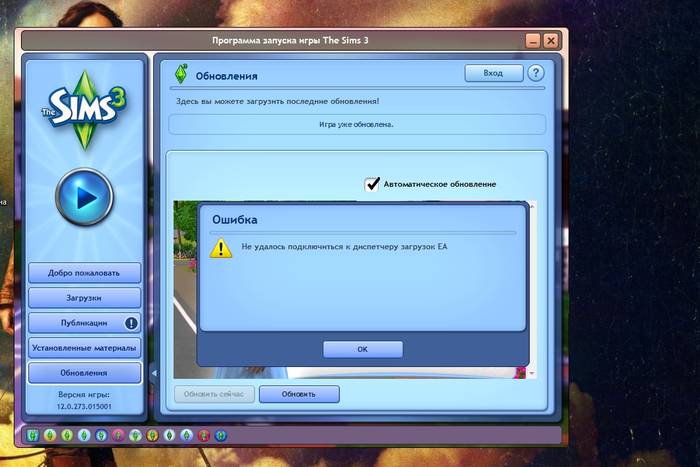700x467 pixels.
Task: Close the Sims 3 launcher window
Action: (551, 41)
